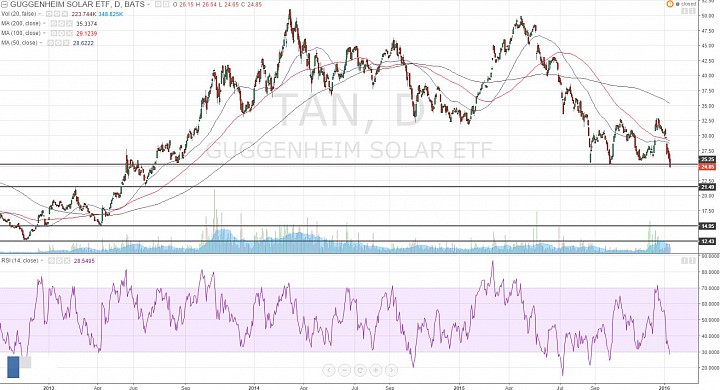Click the right RSI pane control icon

pyautogui.click(x=692, y=261)
